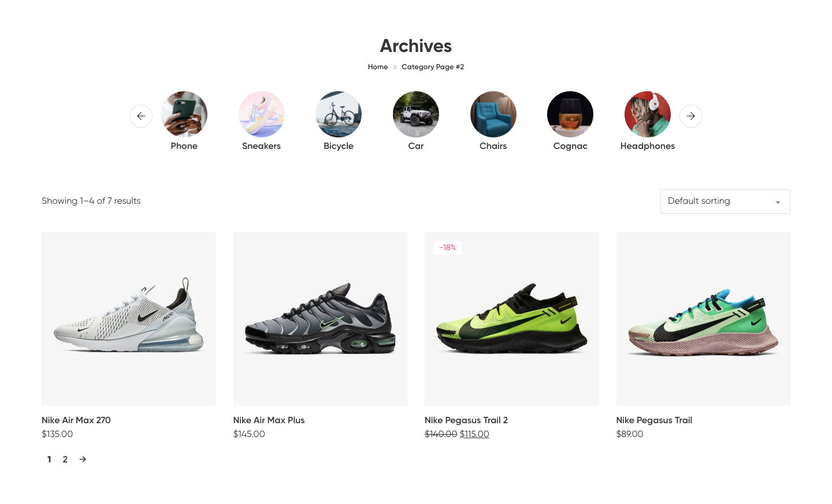Viewport: 832px width, 504px height.
Task: Click the previous categories arrow button
Action: 141,116
